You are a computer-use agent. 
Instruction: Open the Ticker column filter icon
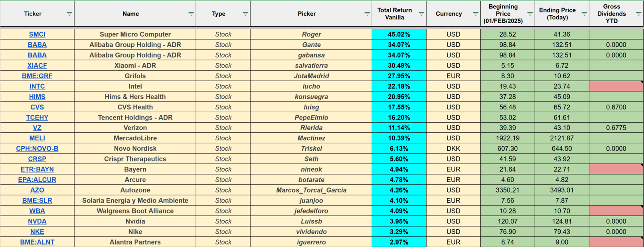point(69,14)
